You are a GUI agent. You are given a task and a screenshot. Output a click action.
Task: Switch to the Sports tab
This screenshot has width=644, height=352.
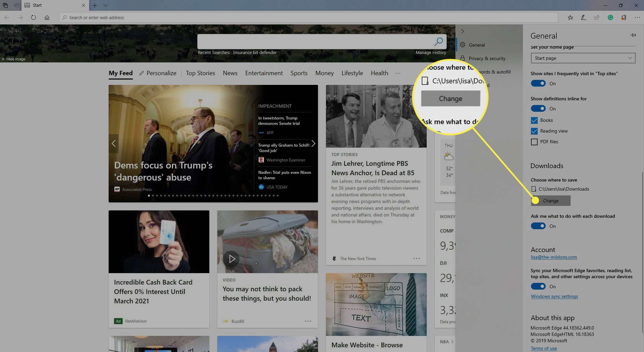pos(299,73)
